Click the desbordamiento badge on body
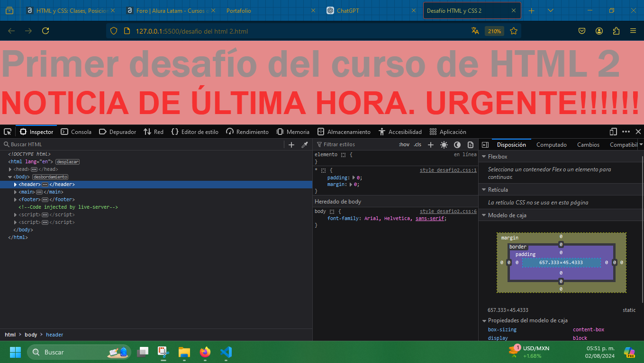 pyautogui.click(x=50, y=177)
